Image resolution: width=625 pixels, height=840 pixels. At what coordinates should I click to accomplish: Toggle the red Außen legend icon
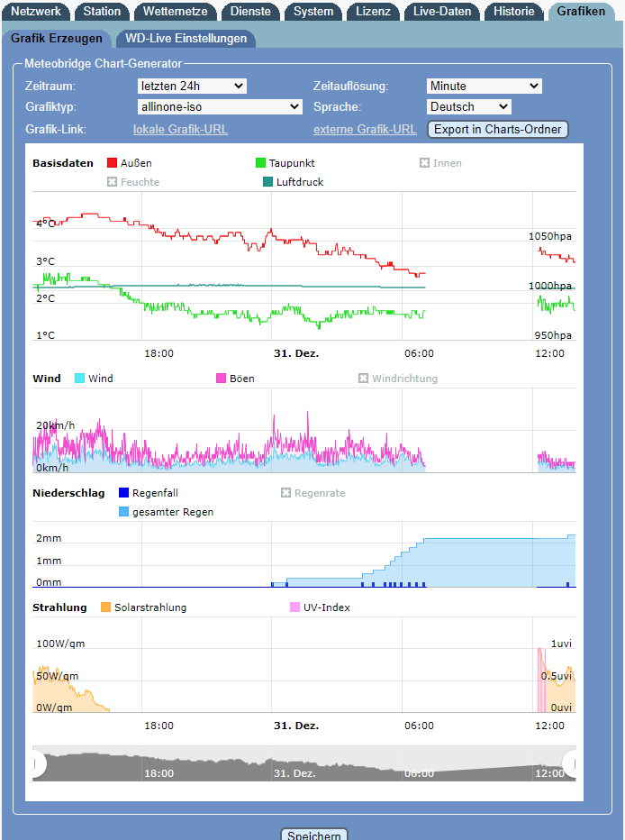coord(113,163)
